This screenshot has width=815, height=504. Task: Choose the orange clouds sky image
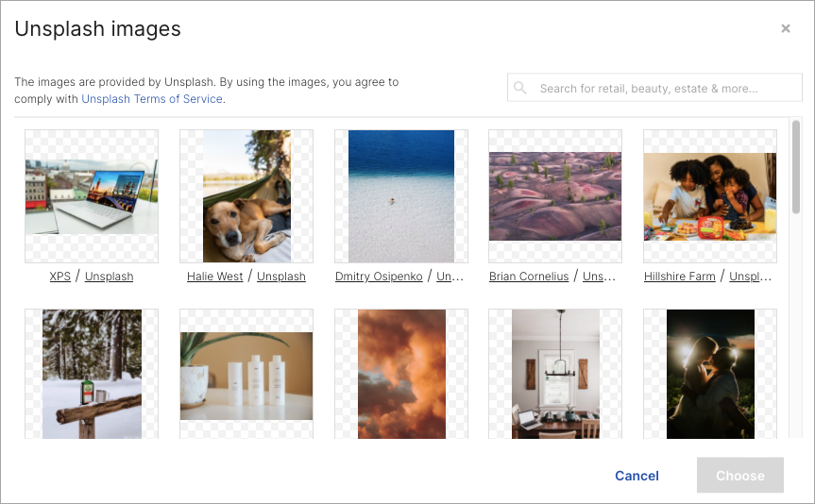(401, 374)
